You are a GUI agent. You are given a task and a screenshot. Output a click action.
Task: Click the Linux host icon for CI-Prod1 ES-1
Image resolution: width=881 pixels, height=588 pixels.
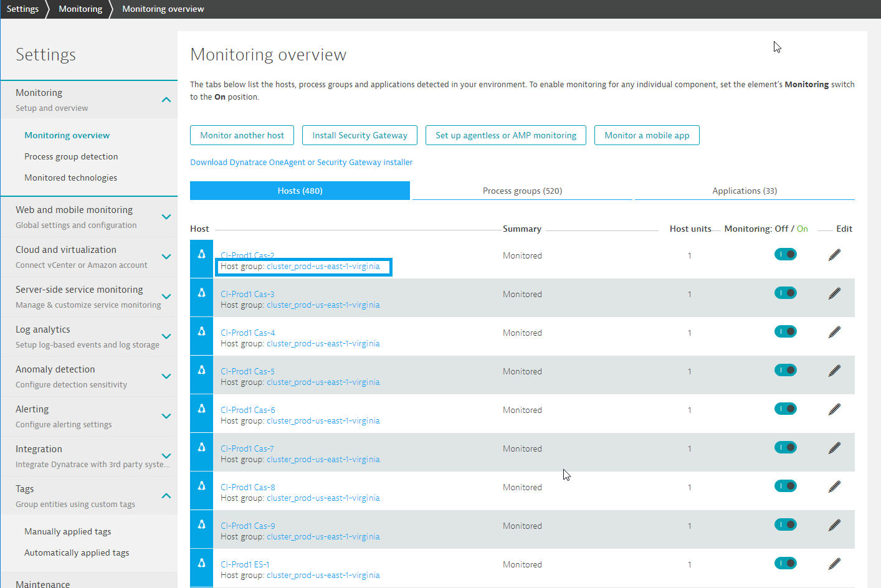(x=201, y=563)
